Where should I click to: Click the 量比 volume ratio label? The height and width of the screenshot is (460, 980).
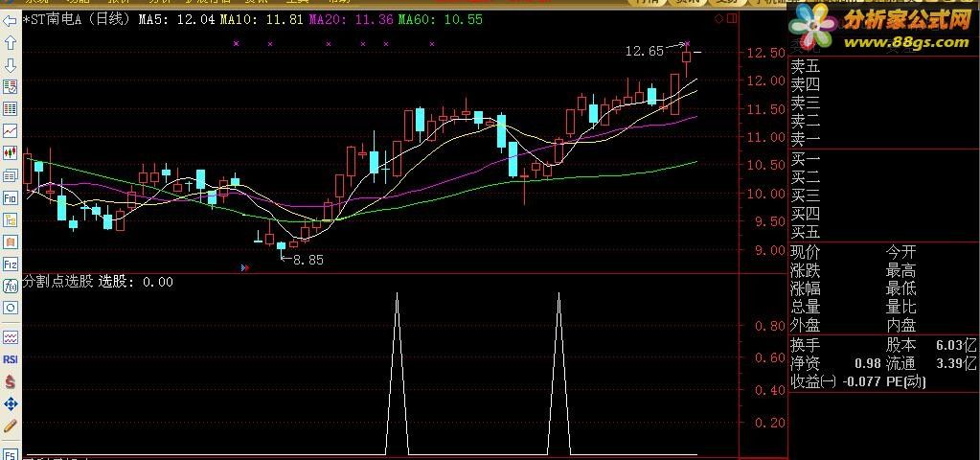tap(900, 307)
